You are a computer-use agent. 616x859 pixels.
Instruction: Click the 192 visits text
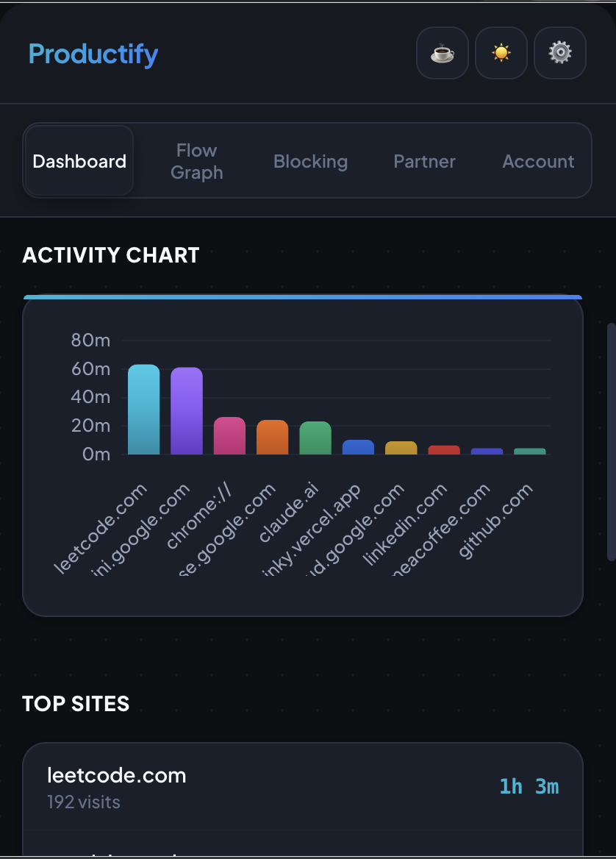click(x=84, y=802)
